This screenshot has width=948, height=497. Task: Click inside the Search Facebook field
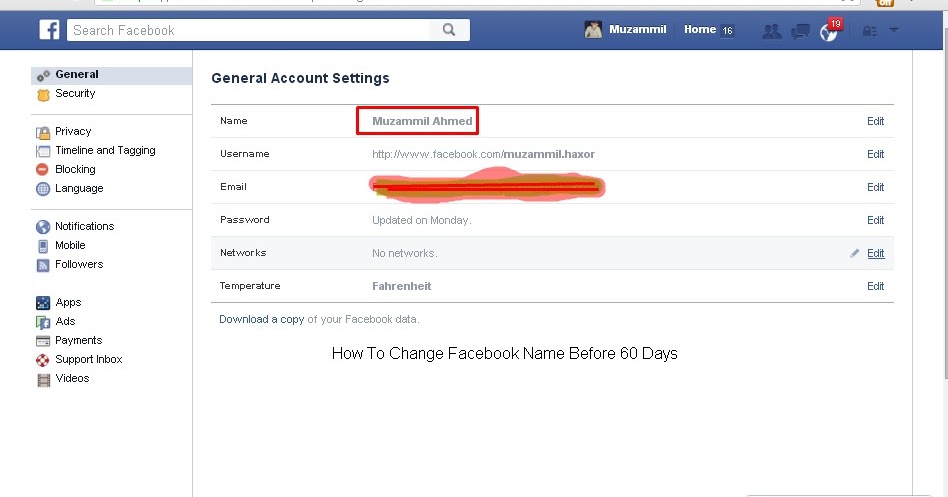[248, 30]
